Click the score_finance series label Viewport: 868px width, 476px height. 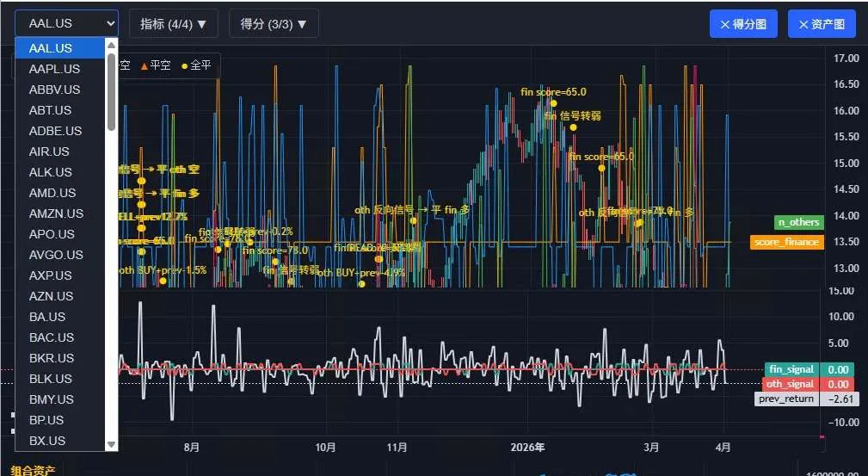tap(786, 242)
